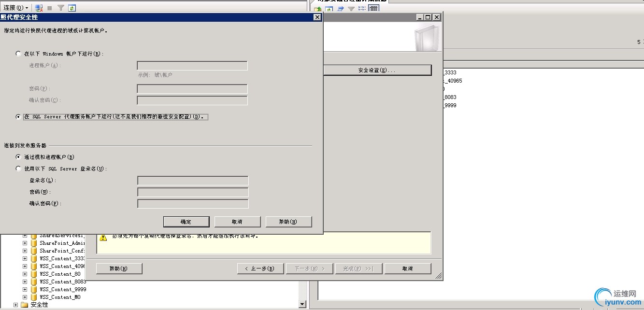Click the filter funnel icon in Object Explorer
Image resolution: width=644 pixels, height=310 pixels.
(x=61, y=8)
